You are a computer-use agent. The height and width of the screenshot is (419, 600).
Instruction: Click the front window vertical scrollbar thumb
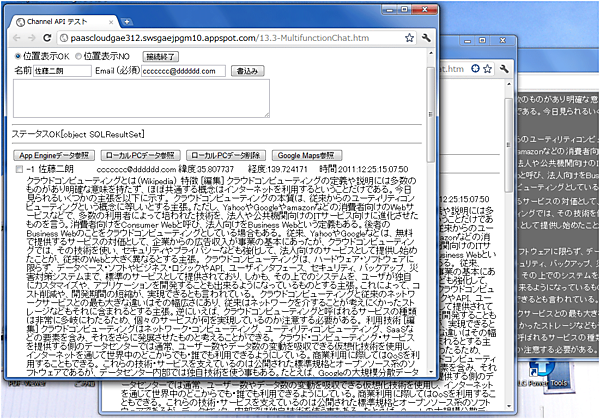click(x=431, y=115)
